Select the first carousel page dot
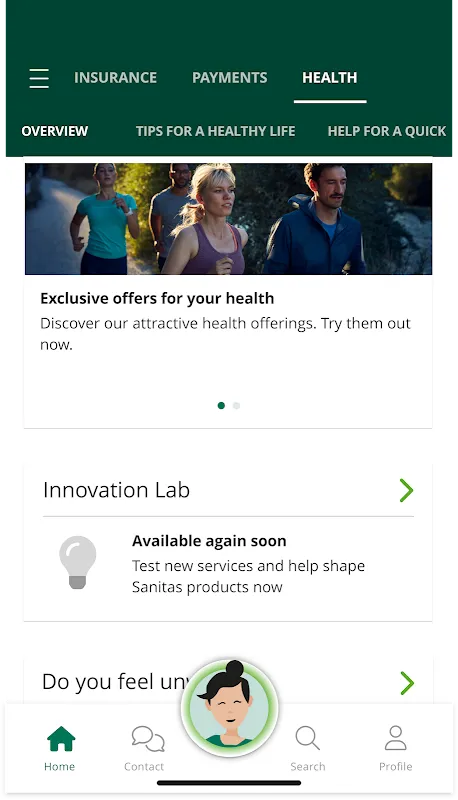 [x=221, y=406]
